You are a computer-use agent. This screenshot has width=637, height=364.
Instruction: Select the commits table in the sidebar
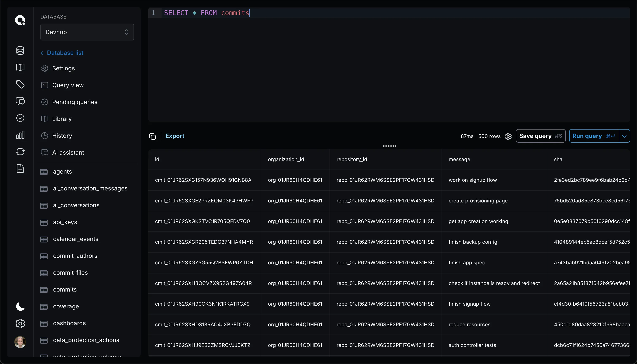click(65, 289)
